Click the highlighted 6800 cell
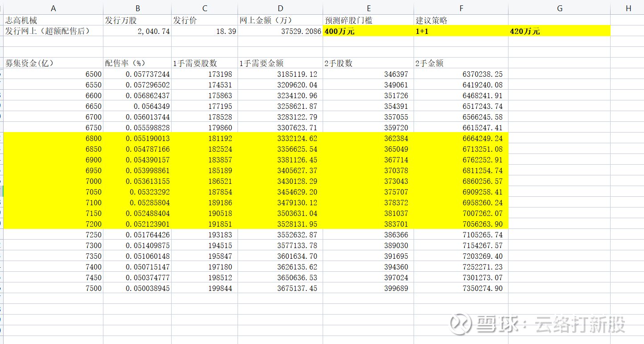The width and height of the screenshot is (644, 344). click(53, 138)
